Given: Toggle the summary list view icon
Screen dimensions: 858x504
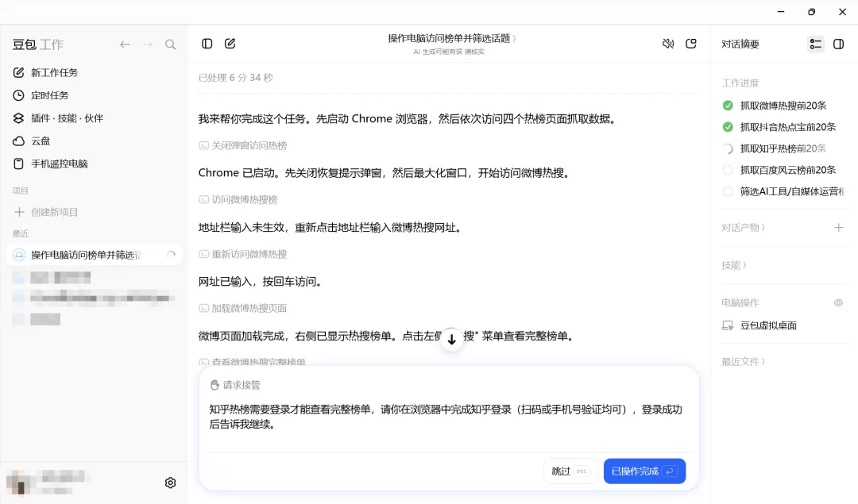Looking at the screenshot, I should [x=815, y=44].
